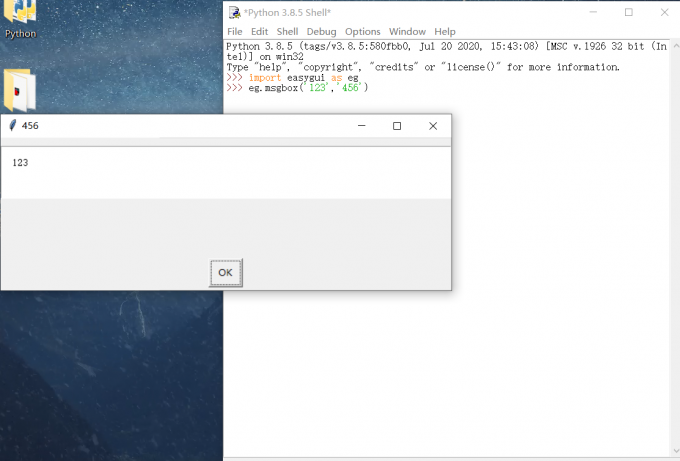Select the Python folder desktop icon
680x461 pixels.
20,20
